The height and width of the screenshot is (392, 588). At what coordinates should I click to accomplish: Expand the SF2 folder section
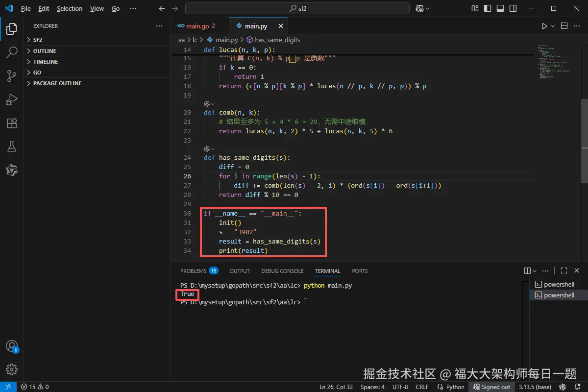96,40
